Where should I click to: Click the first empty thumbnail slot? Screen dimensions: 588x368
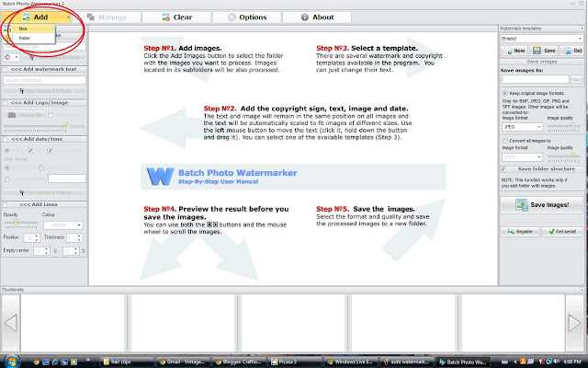[x=73, y=323]
